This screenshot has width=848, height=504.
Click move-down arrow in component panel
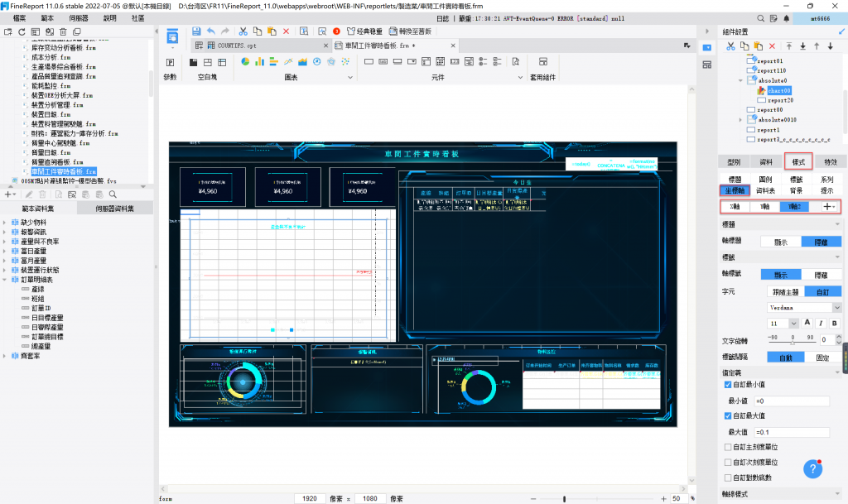click(x=831, y=46)
